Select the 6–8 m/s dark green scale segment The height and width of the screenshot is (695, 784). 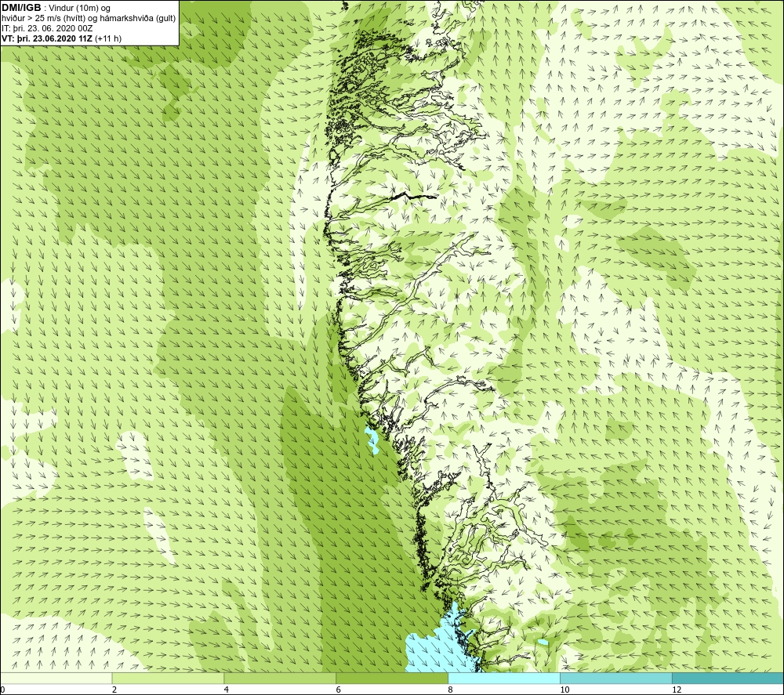pos(392,678)
